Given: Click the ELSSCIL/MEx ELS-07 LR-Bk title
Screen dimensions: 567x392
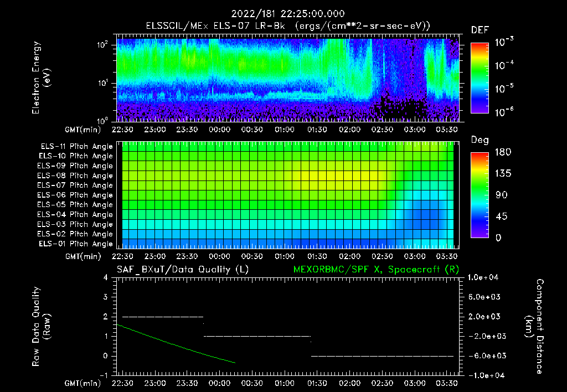Looking at the screenshot, I should (215, 26).
